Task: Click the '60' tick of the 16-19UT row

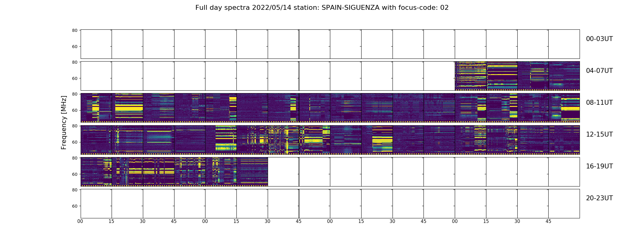Action: click(75, 174)
